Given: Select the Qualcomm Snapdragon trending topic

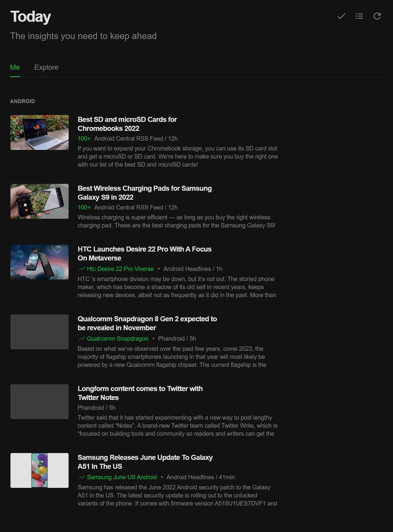Looking at the screenshot, I should (x=118, y=339).
